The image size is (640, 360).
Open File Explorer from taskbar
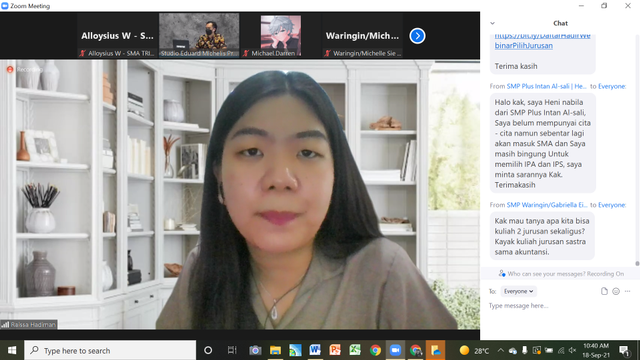276,350
